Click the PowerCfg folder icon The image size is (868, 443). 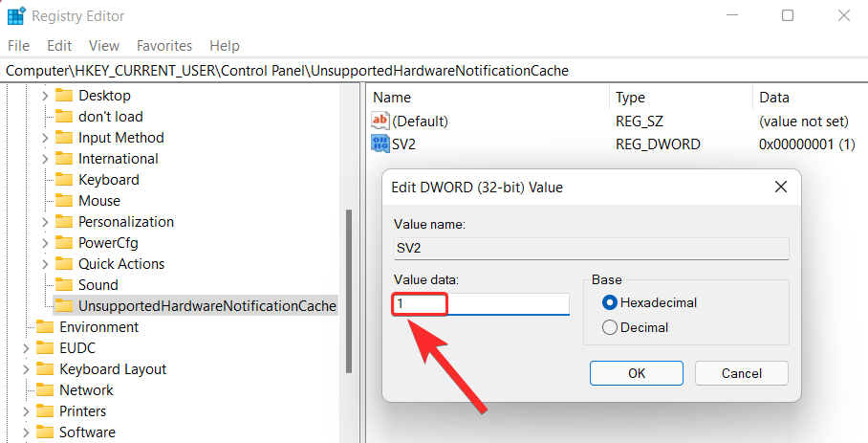[64, 243]
